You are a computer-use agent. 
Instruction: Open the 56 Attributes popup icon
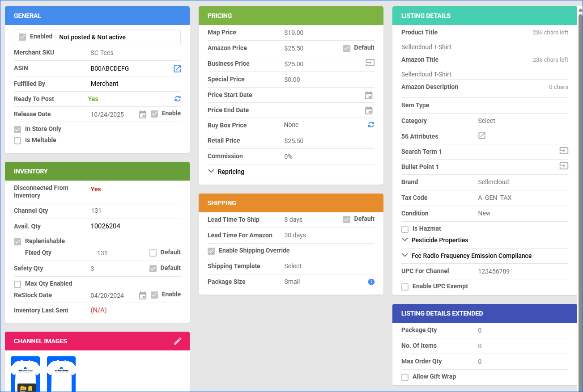point(482,136)
